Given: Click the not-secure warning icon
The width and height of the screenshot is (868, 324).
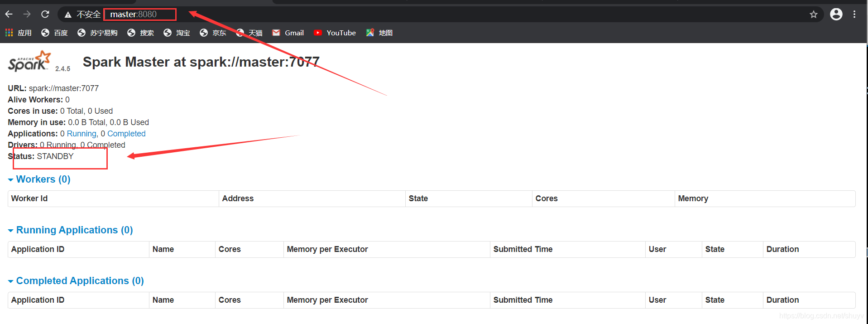Looking at the screenshot, I should tap(68, 15).
